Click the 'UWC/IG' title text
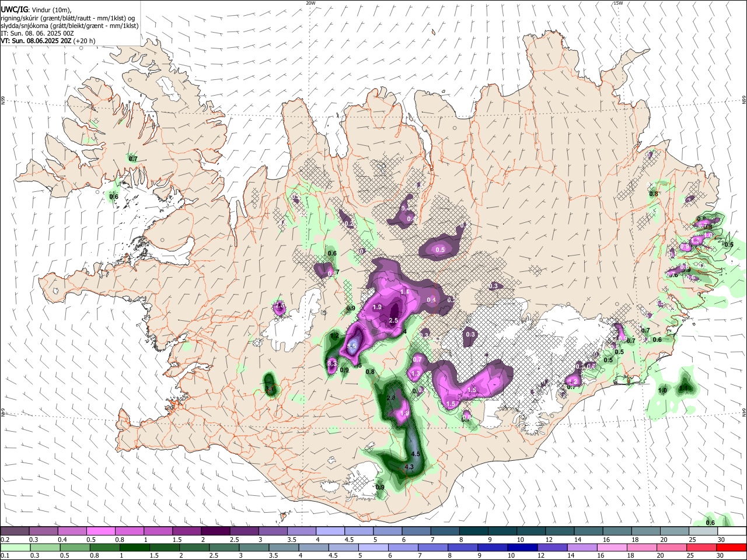747x560 pixels. [x=13, y=9]
